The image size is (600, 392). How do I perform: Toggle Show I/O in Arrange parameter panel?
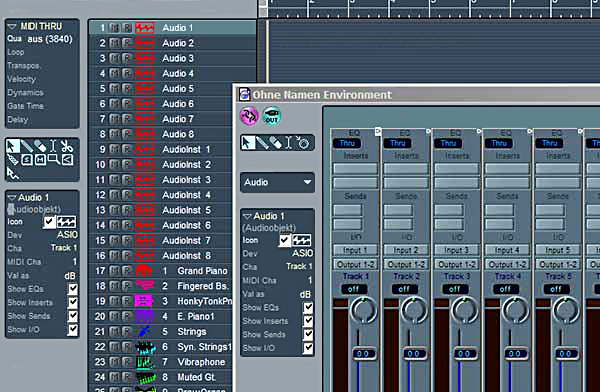(x=73, y=330)
